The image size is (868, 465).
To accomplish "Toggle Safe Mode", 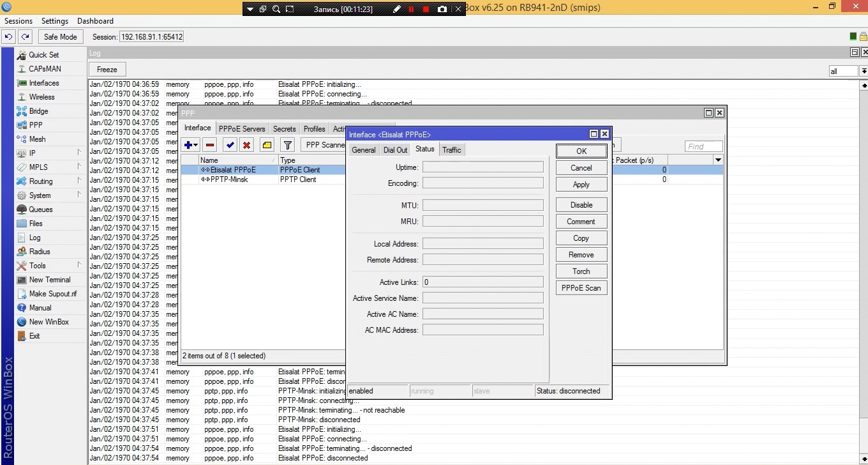I will (60, 37).
